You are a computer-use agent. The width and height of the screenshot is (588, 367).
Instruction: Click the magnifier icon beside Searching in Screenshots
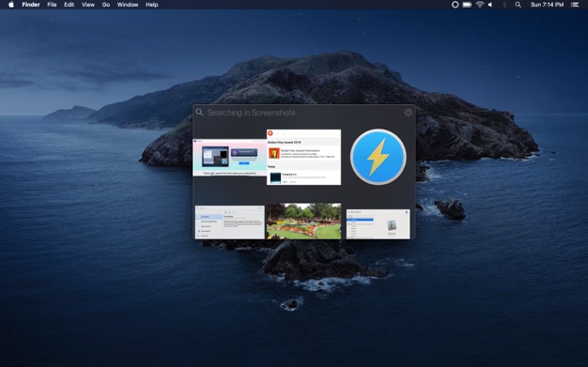click(x=199, y=113)
